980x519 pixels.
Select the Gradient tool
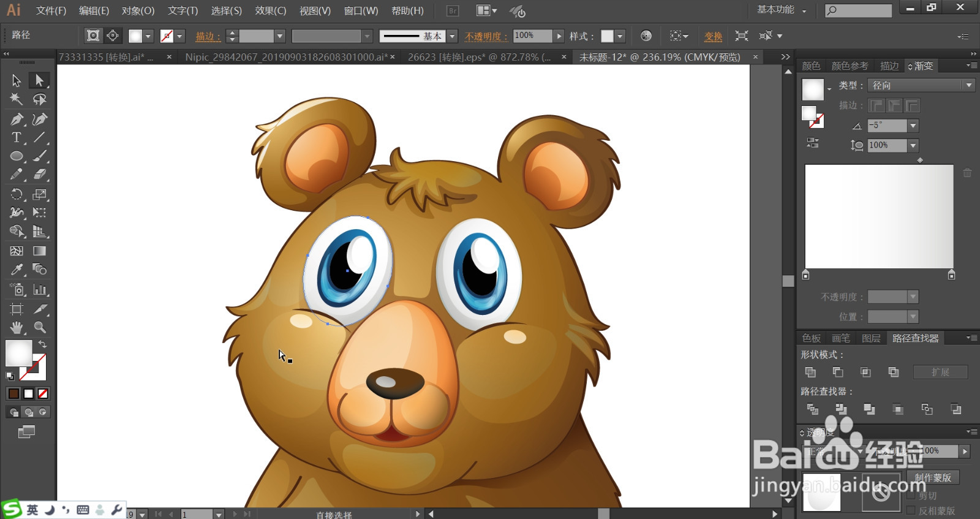(x=39, y=251)
